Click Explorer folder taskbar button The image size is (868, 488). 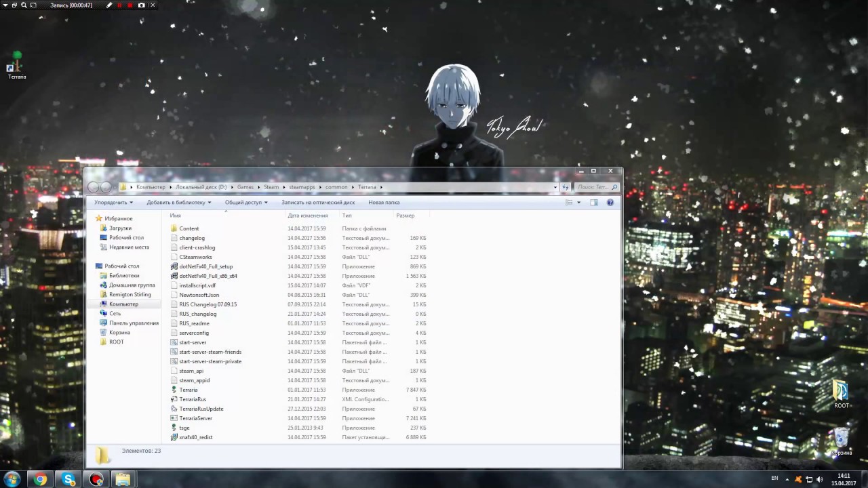[x=123, y=479]
